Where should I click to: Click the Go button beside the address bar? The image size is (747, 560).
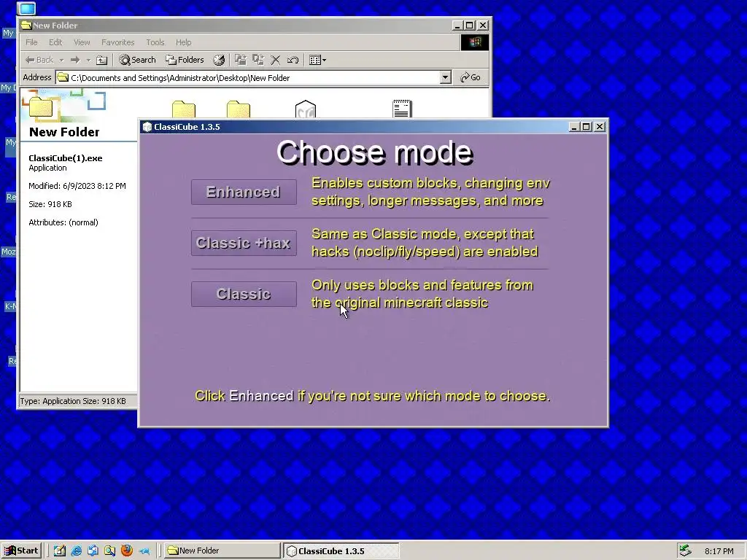coord(471,77)
